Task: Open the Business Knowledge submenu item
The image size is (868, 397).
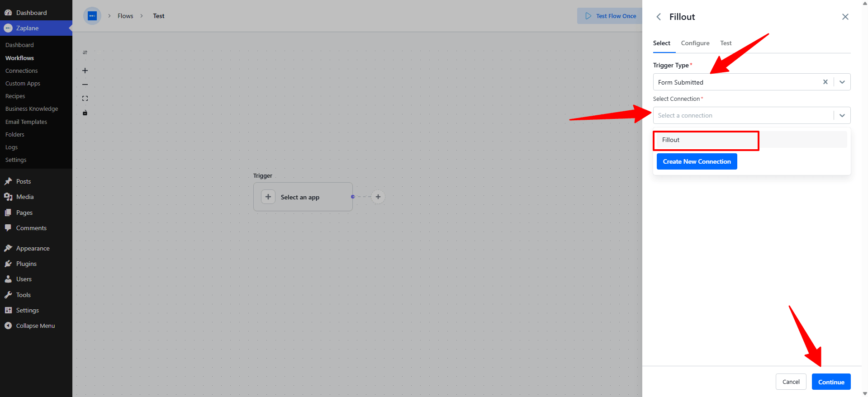Action: (x=32, y=109)
